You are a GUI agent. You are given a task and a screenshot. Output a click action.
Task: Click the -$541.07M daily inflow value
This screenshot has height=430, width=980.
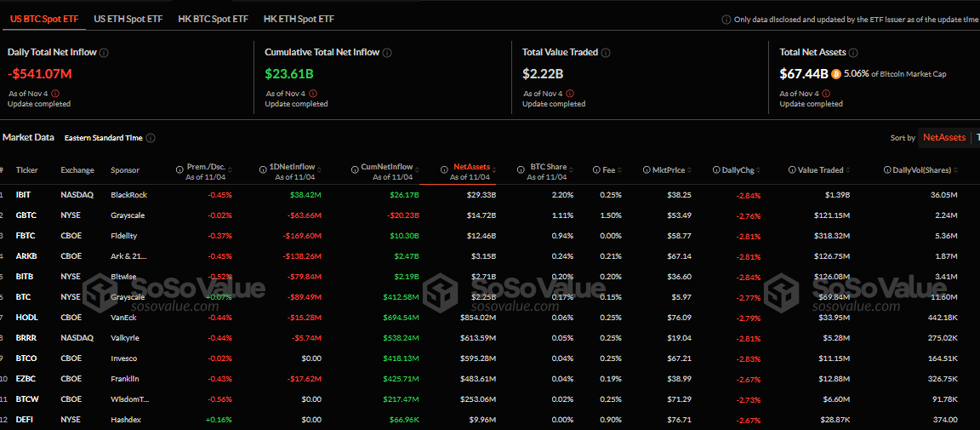pyautogui.click(x=40, y=74)
